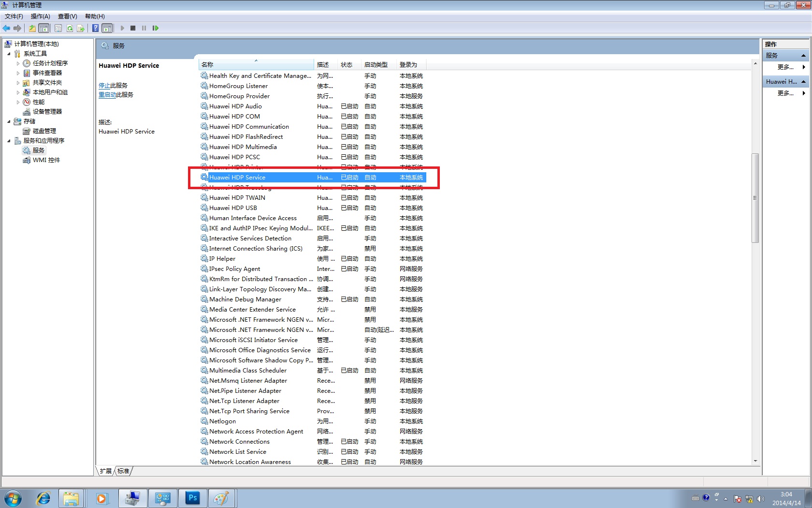This screenshot has height=508, width=812.
Task: Click the Back arrow toolbar icon
Action: click(x=6, y=28)
